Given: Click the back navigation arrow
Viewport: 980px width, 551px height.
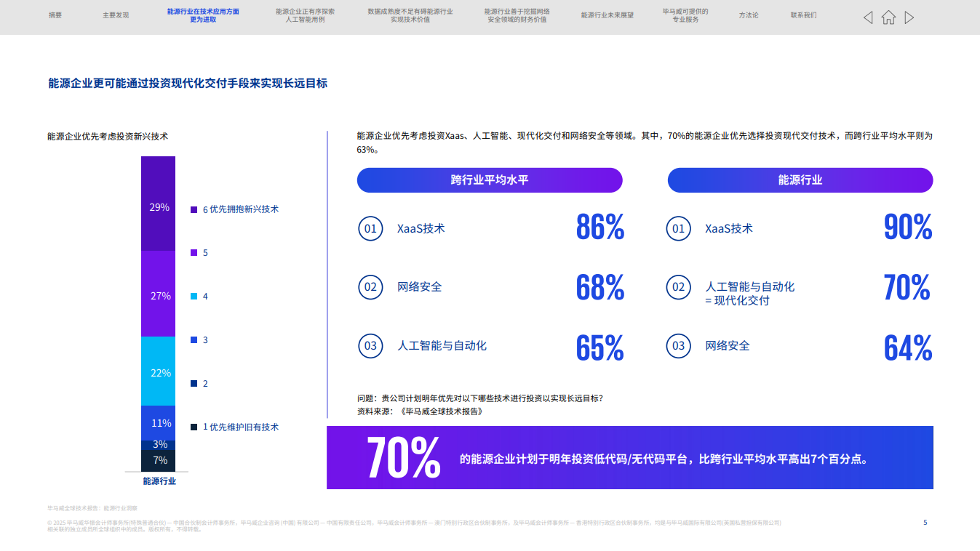Looking at the screenshot, I should 867,17.
